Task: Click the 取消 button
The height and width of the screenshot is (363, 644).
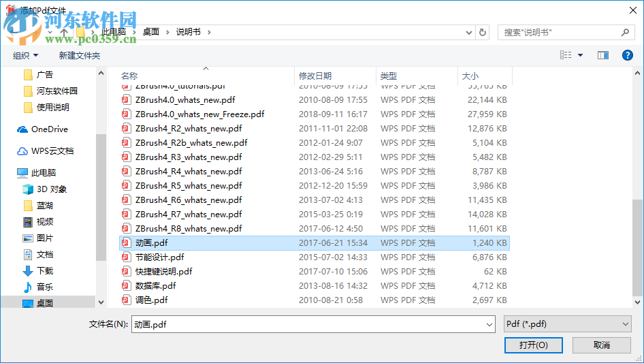Action: pyautogui.click(x=602, y=345)
